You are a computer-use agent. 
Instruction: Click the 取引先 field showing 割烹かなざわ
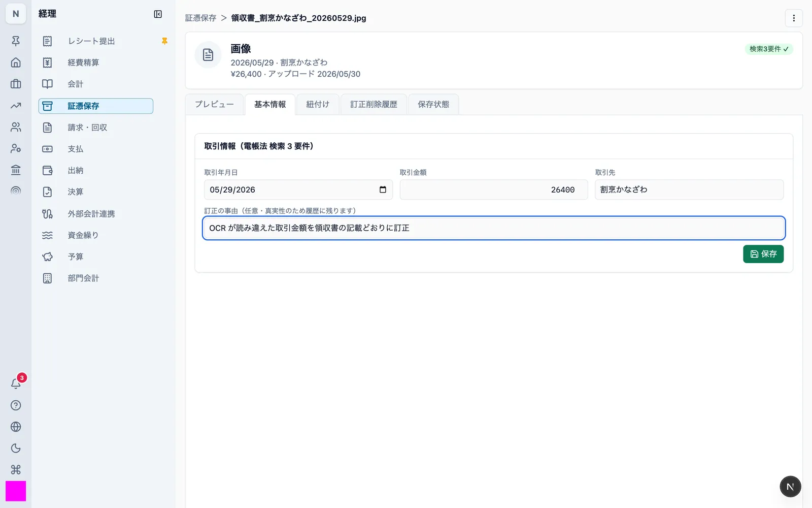689,189
